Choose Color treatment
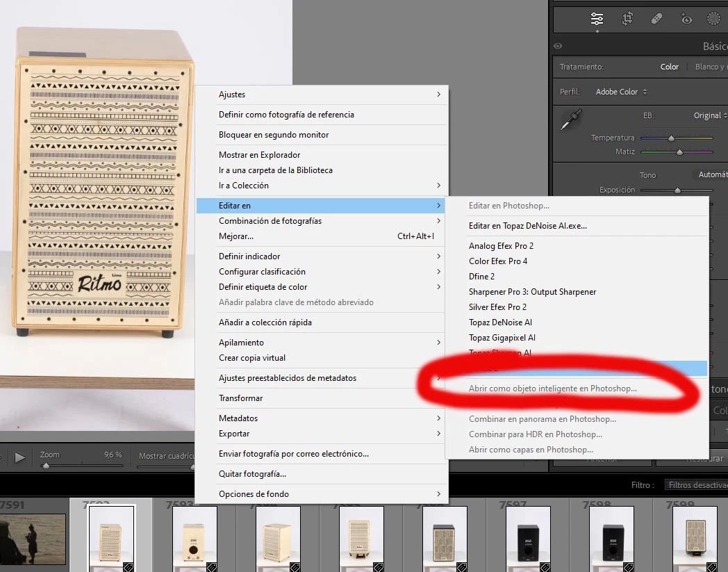The image size is (728, 572). [670, 67]
